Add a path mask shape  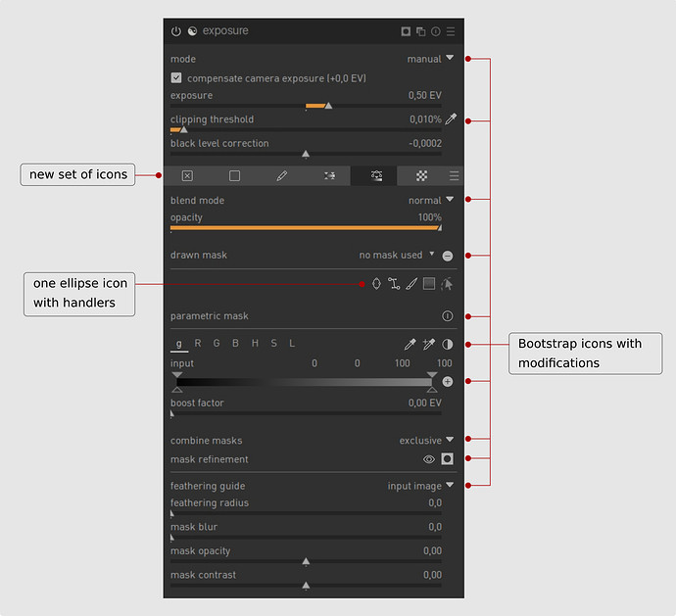pyautogui.click(x=394, y=284)
